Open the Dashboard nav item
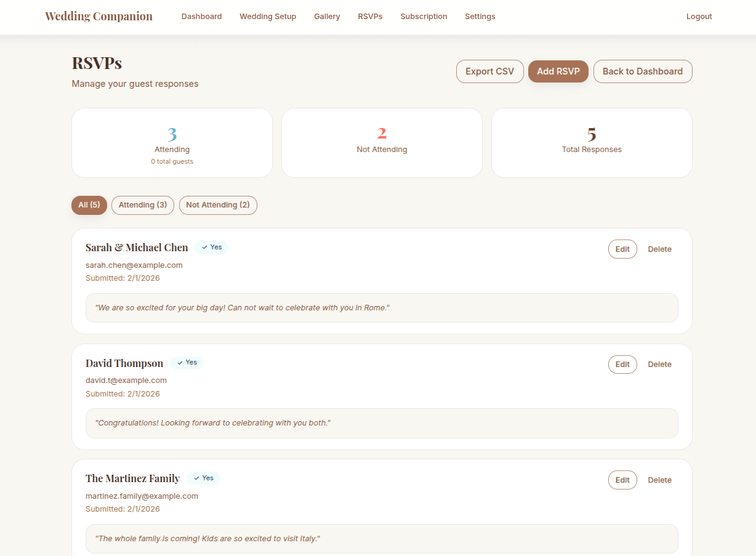756x556 pixels. coord(201,17)
